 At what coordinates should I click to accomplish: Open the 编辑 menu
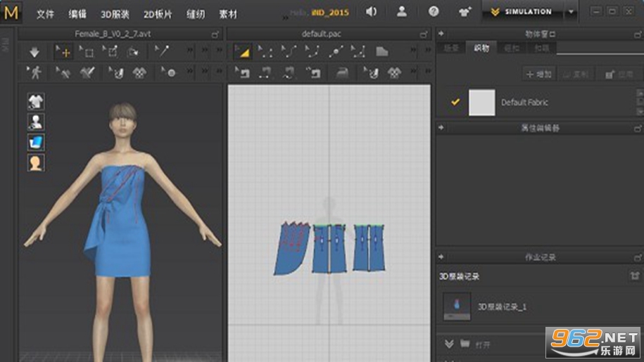click(x=77, y=14)
